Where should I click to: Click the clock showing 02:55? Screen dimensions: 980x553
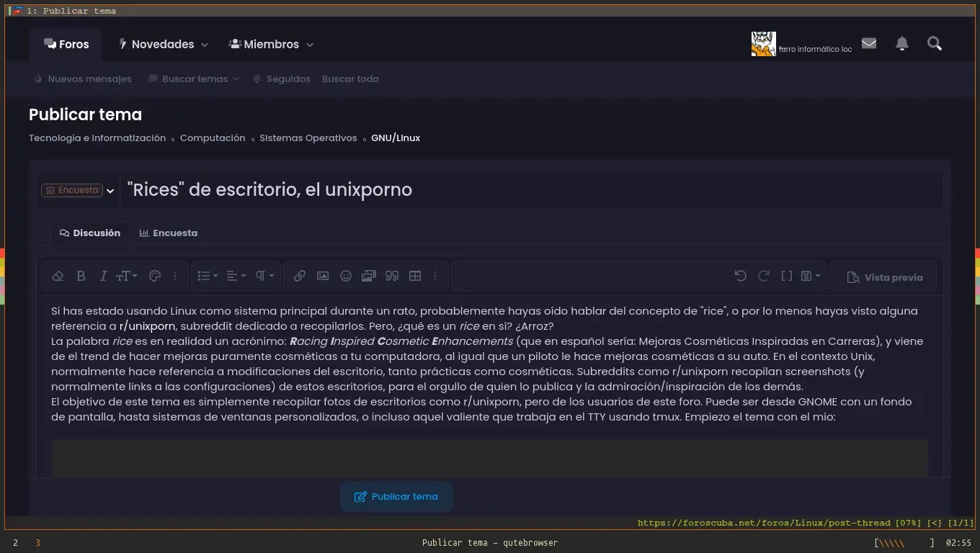click(x=958, y=543)
